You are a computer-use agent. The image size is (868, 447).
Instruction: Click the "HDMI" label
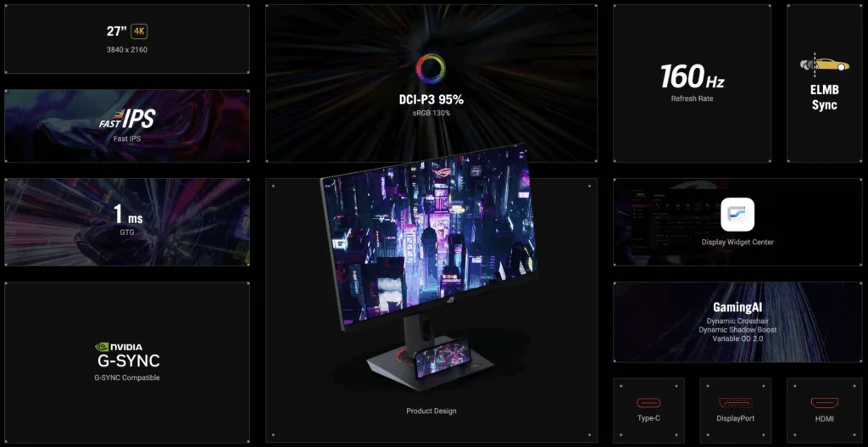tap(824, 419)
